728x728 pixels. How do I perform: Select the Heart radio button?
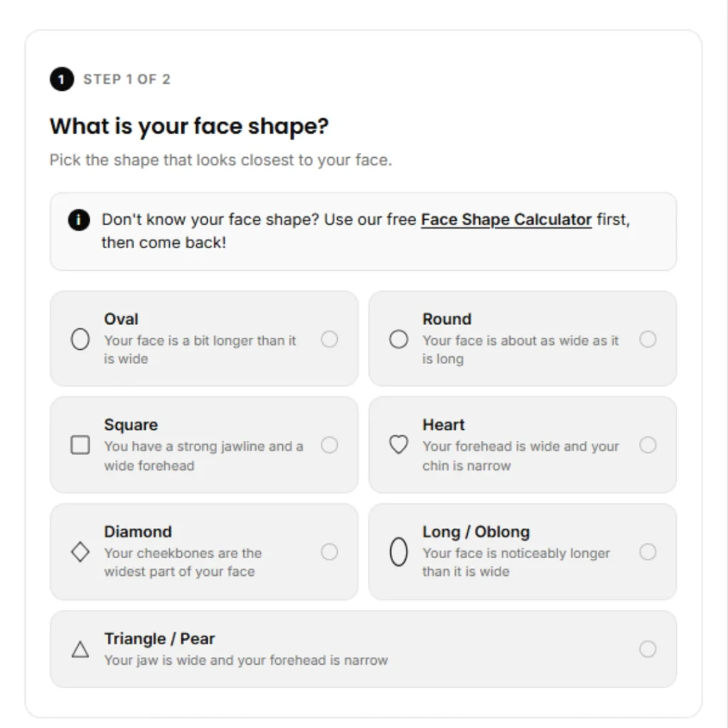coord(648,444)
